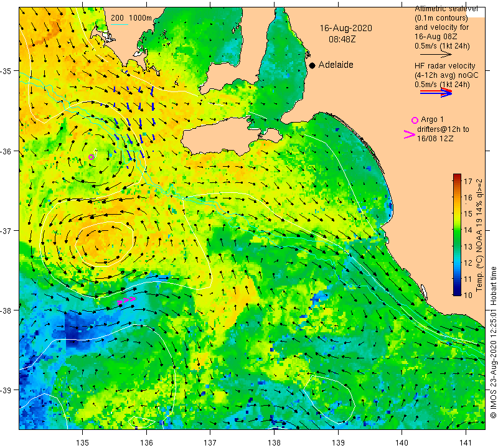This screenshot has height=448, width=498.
Task: Click latitude axis label -36
Action: pyautogui.click(x=6, y=151)
